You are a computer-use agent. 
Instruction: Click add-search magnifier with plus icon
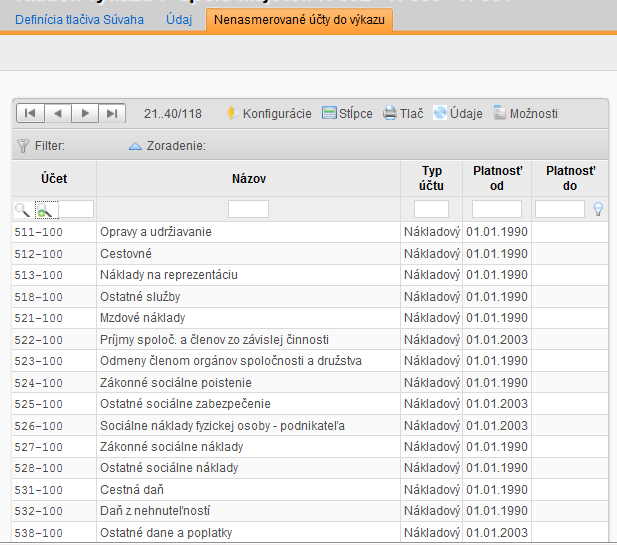coord(45,210)
